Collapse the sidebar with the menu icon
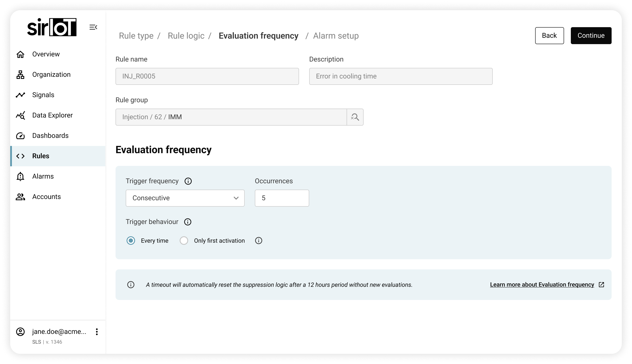632x364 pixels. (x=93, y=27)
